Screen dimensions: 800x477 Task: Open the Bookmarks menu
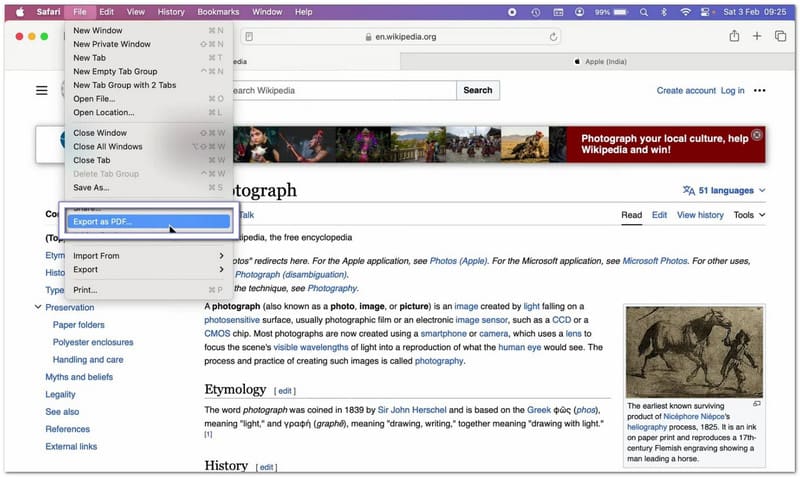coord(218,12)
